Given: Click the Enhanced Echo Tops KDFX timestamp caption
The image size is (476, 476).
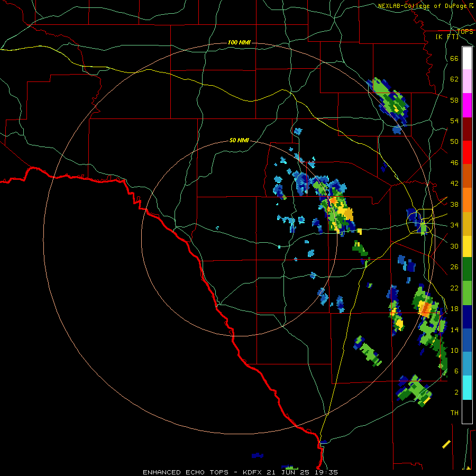Looking at the screenshot, I should pos(240,472).
